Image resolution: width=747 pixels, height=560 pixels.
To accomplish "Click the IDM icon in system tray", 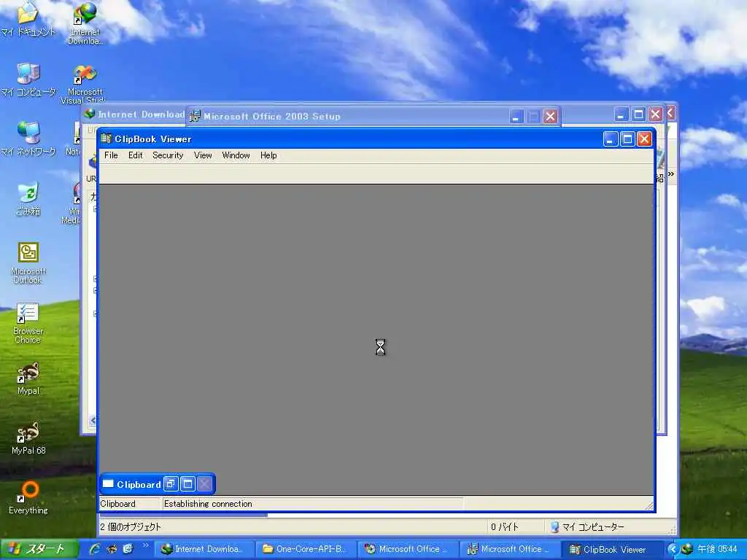I will [x=686, y=549].
